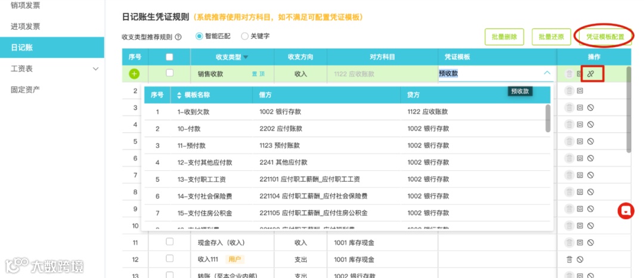Click the main rule table's vertical scrollbar
This screenshot has height=278, width=644.
click(628, 109)
